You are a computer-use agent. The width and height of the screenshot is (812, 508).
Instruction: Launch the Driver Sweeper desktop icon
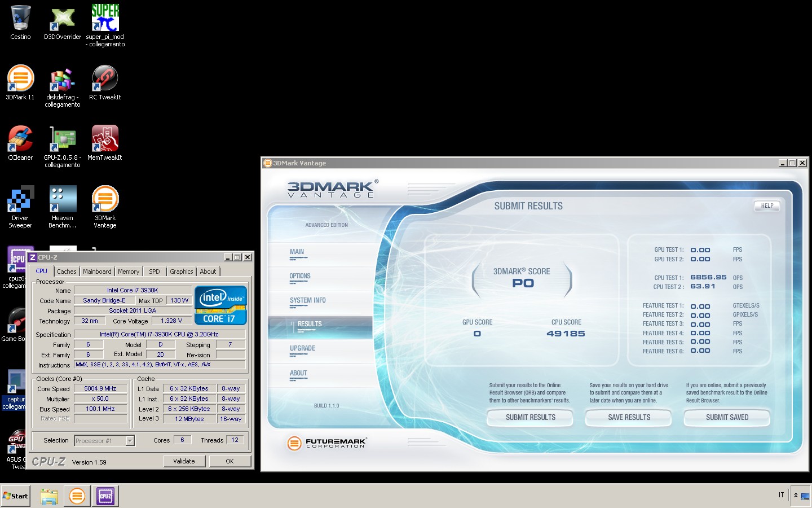coord(20,199)
